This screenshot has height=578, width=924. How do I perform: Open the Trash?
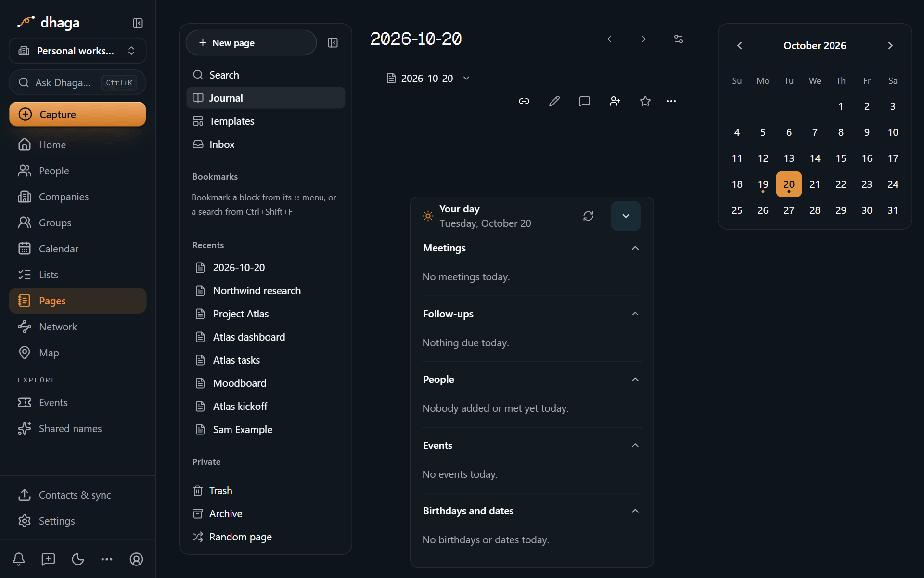pos(266,490)
